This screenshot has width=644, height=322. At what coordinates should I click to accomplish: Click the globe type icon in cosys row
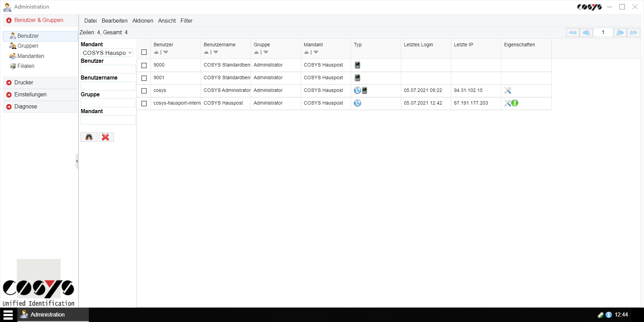click(x=357, y=91)
